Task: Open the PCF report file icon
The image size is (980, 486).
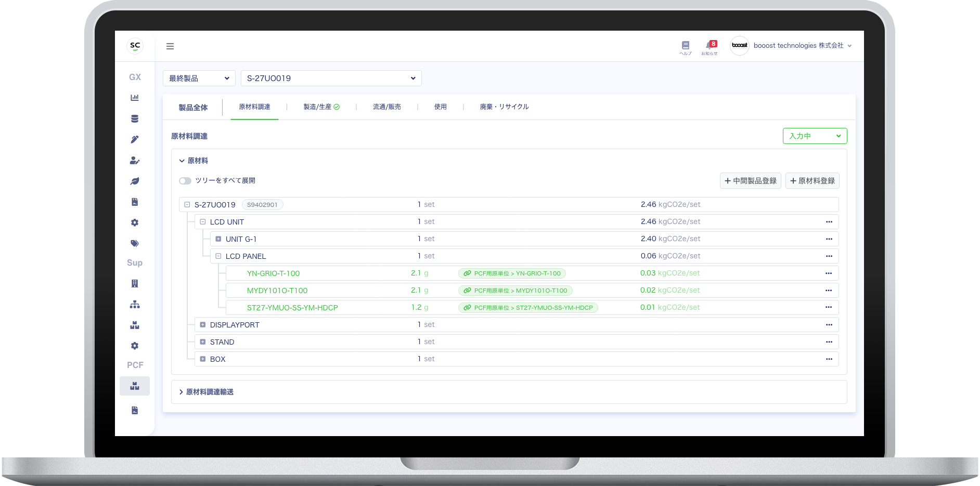Action: tap(135, 410)
